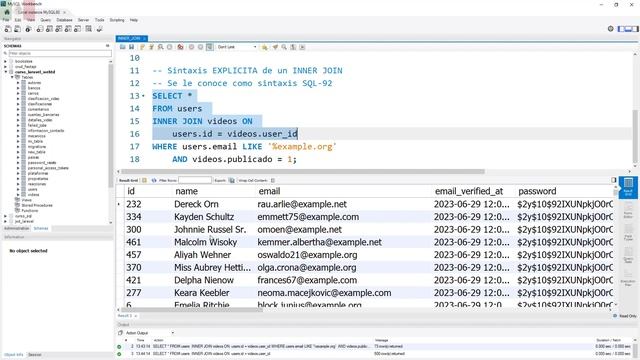This screenshot has height=360, width=640.
Task: Toggle word wrapping icon in the editor toolbar
Action: point(302,47)
